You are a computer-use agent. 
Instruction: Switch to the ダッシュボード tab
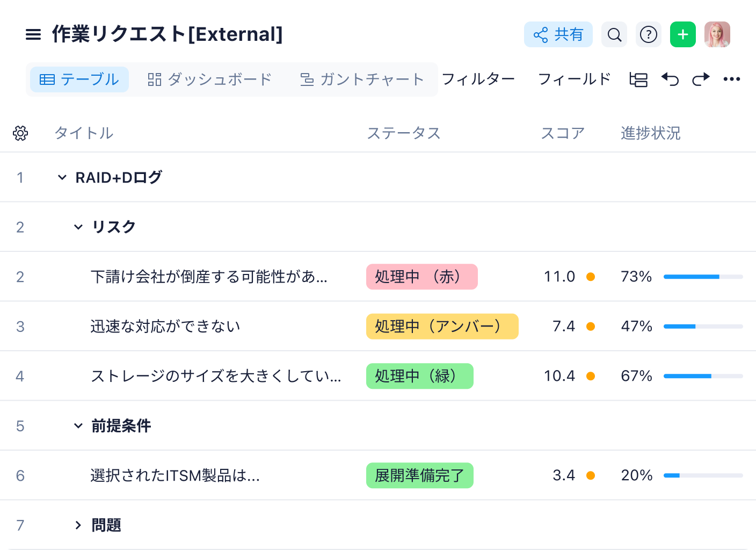coord(210,79)
